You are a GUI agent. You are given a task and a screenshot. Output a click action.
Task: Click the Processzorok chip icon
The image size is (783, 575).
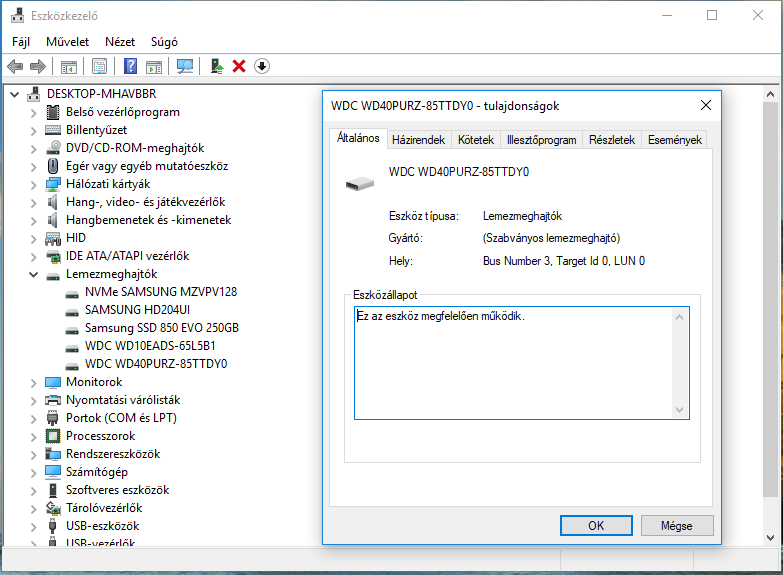(53, 436)
